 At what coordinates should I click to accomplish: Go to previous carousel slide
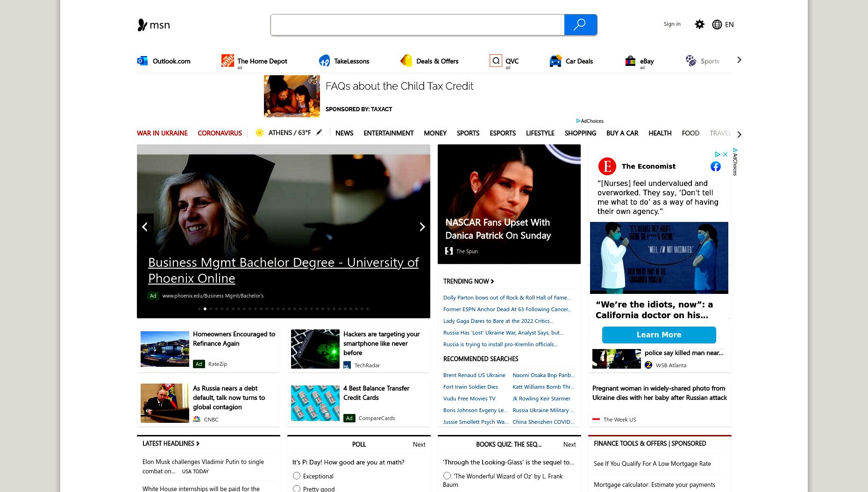(x=145, y=227)
